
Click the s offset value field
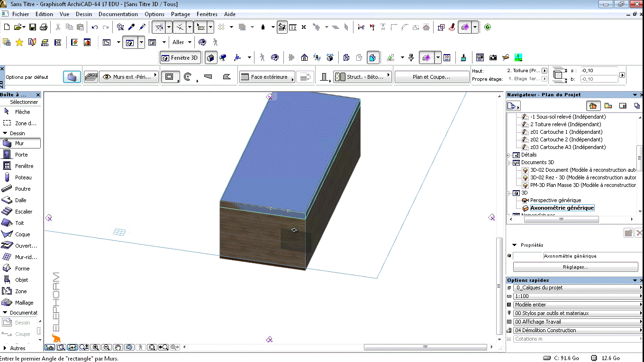pyautogui.click(x=599, y=70)
